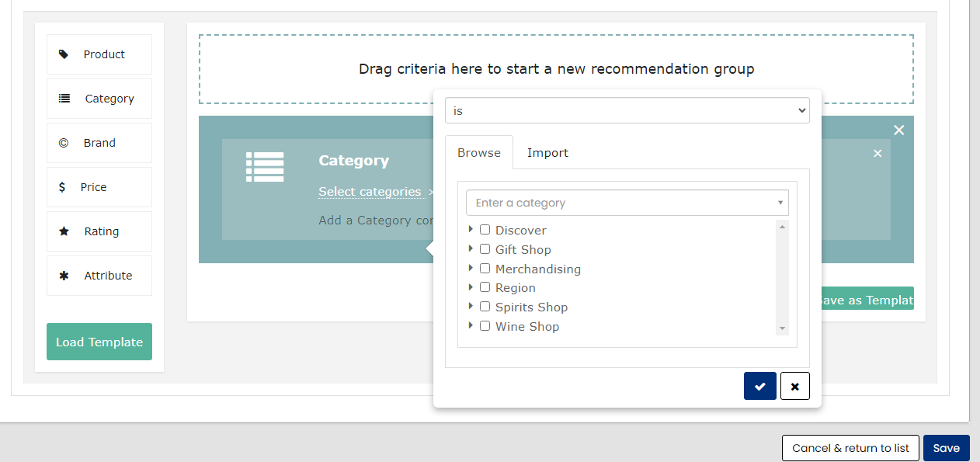
Task: Enable the Wine Shop checkbox
Action: 485,326
